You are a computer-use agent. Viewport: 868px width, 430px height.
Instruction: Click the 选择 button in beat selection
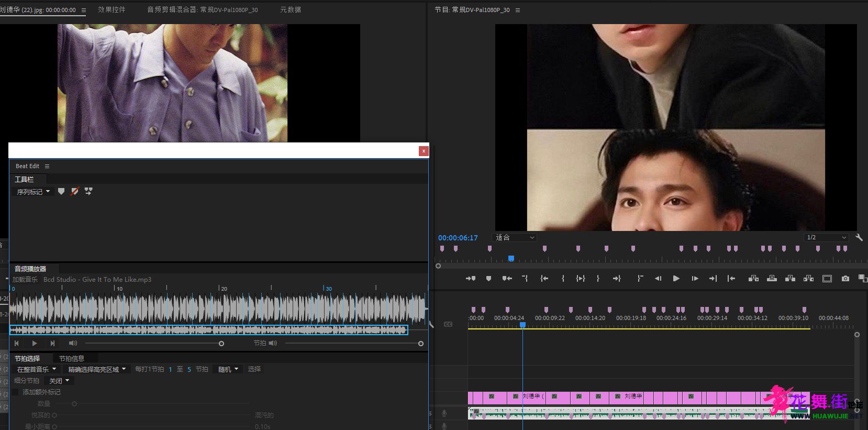[x=254, y=369]
